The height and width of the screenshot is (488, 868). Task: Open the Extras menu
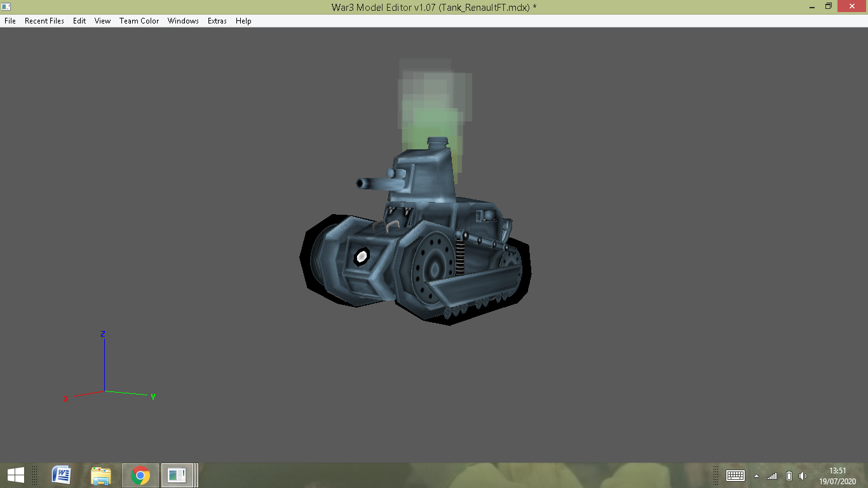point(217,21)
